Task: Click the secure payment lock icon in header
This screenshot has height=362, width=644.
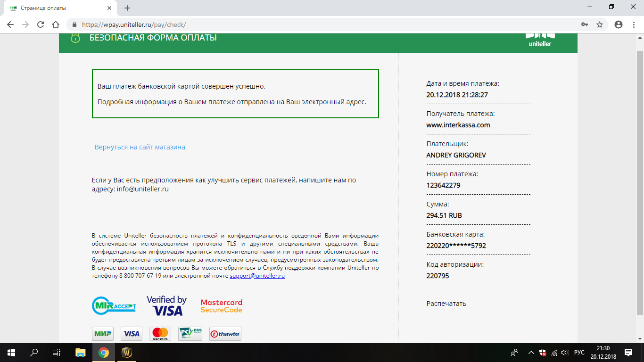Action: pyautogui.click(x=75, y=38)
